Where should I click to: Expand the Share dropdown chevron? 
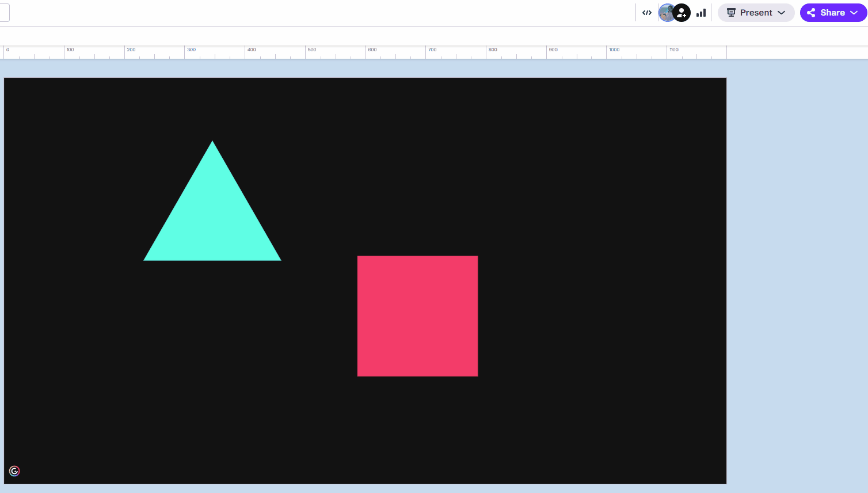click(854, 13)
